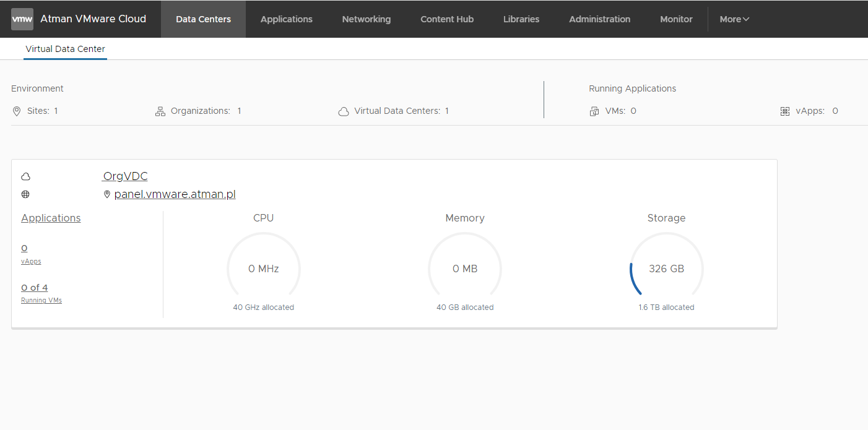
Task: Open the OrgVDC data center link
Action: click(125, 176)
